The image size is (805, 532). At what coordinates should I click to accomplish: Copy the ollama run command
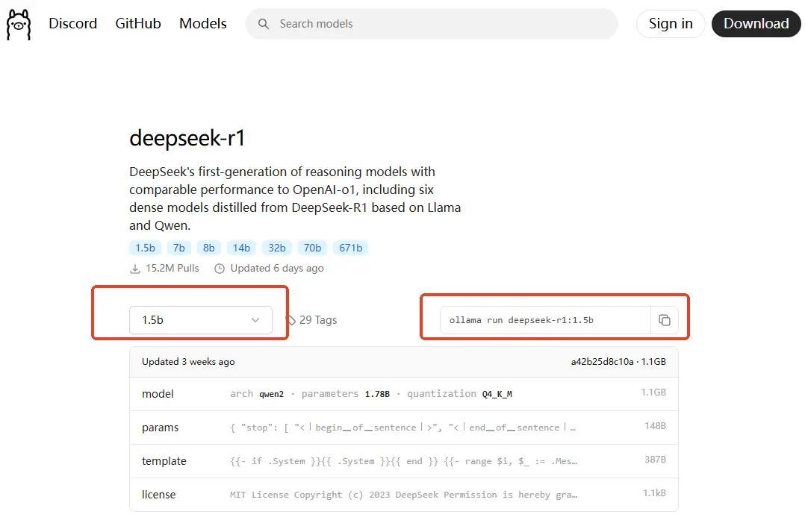(x=665, y=320)
